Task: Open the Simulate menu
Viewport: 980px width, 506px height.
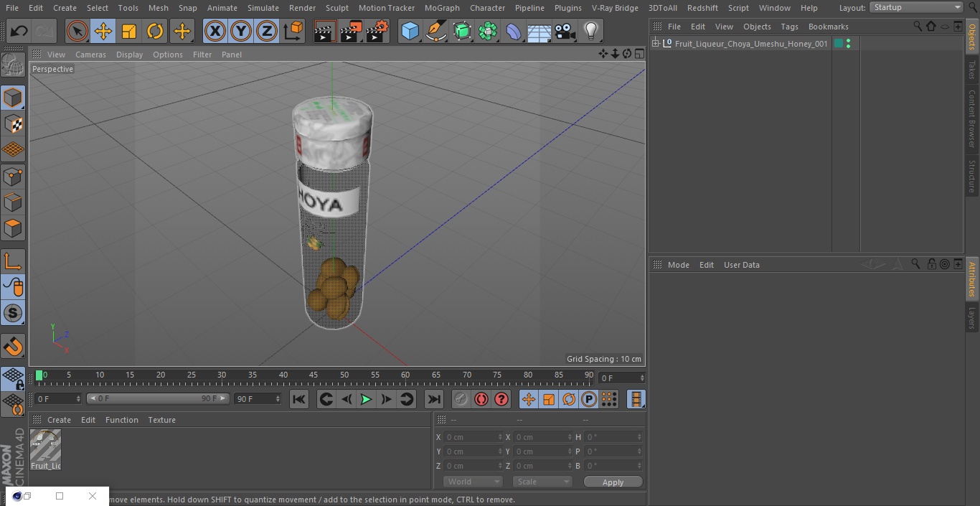Action: (x=263, y=8)
